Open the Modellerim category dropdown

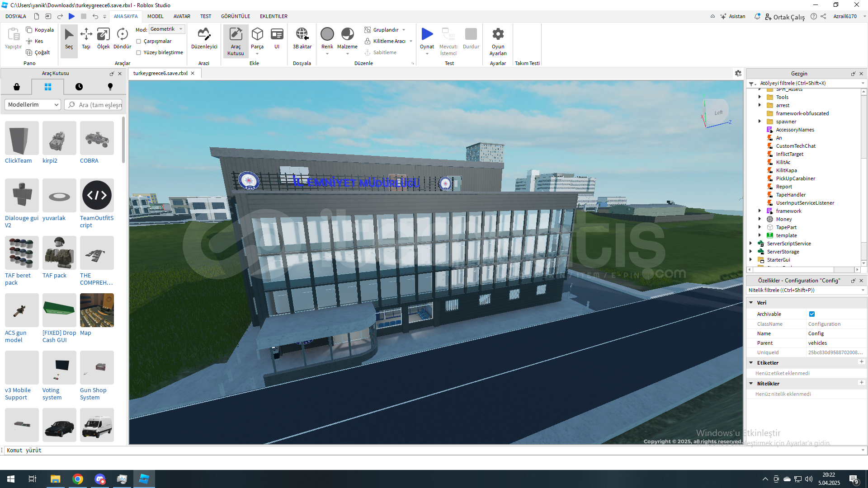click(33, 105)
